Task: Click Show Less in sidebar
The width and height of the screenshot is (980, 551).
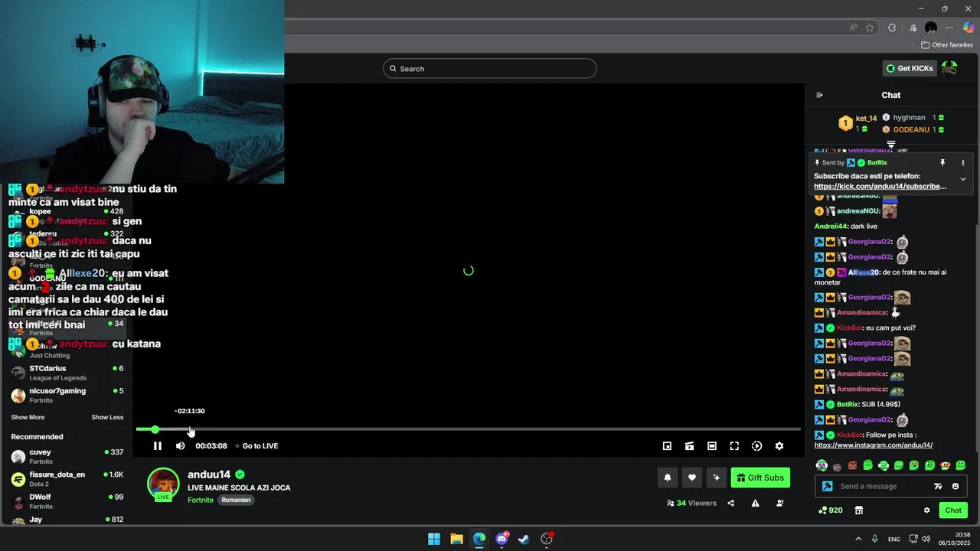Action: pos(107,417)
